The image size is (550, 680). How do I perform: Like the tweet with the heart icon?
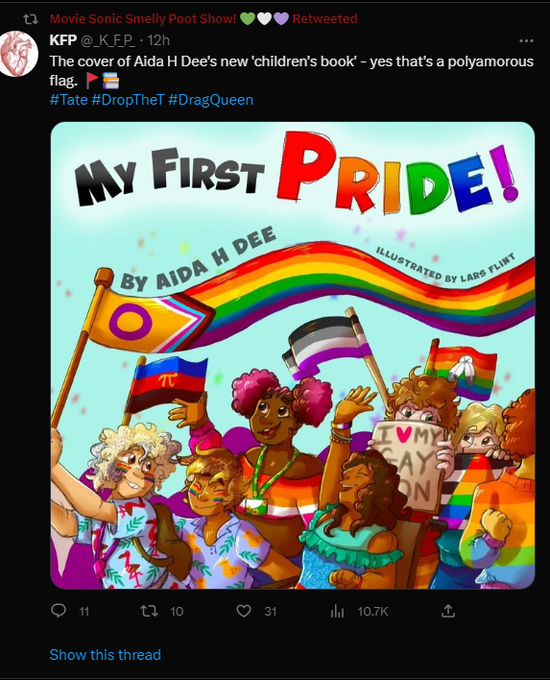(x=244, y=611)
